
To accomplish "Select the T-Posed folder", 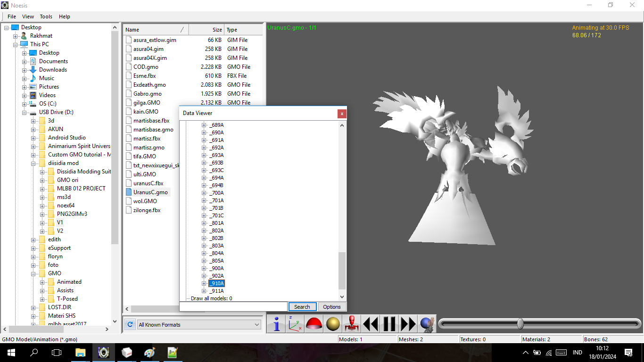I will pyautogui.click(x=67, y=299).
